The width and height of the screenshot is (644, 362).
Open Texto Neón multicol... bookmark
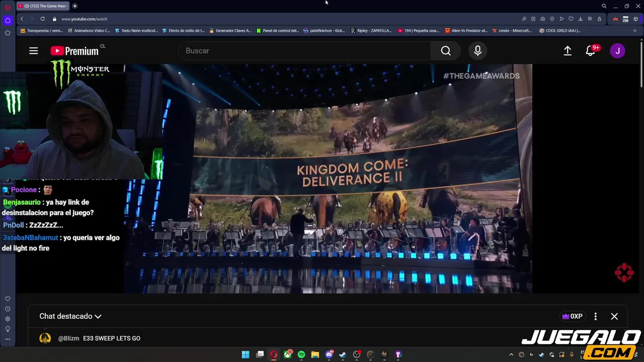point(136,31)
